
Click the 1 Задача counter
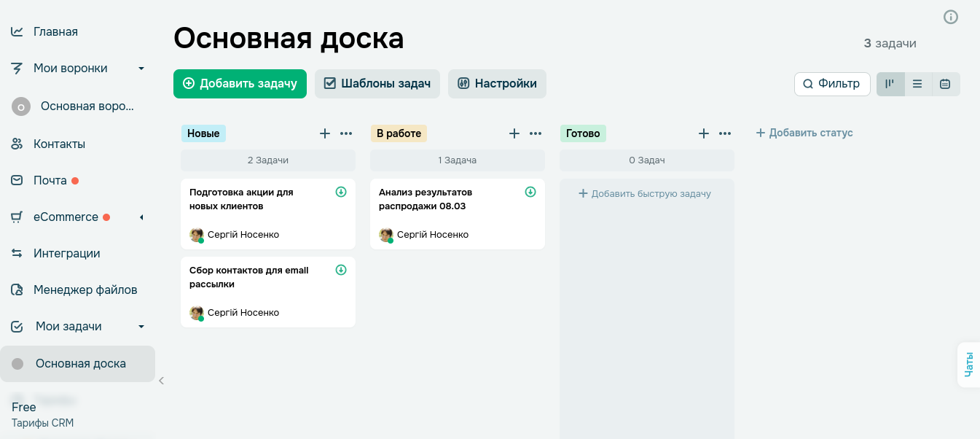[458, 160]
